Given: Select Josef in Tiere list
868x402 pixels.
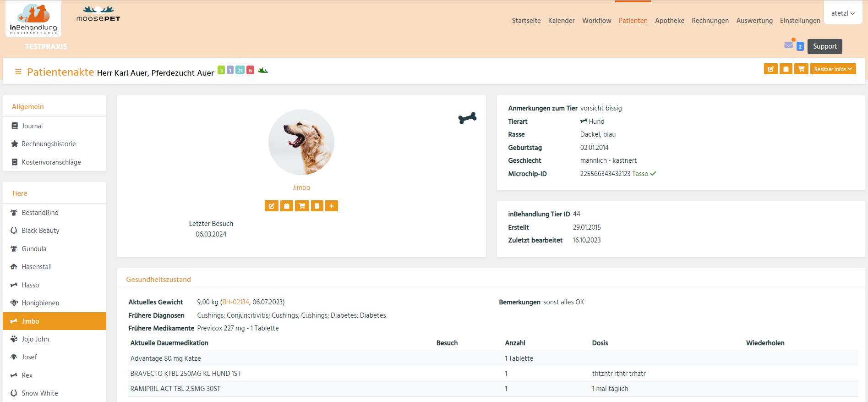Looking at the screenshot, I should pos(55,357).
